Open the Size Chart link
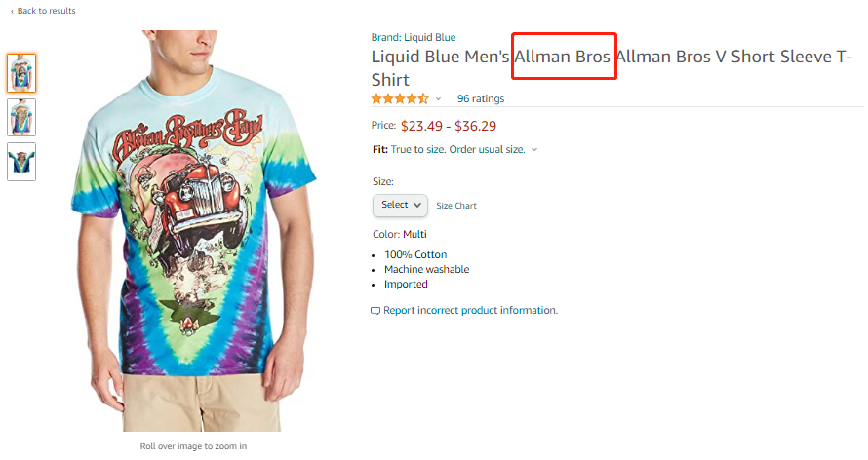868x460 pixels. (456, 206)
